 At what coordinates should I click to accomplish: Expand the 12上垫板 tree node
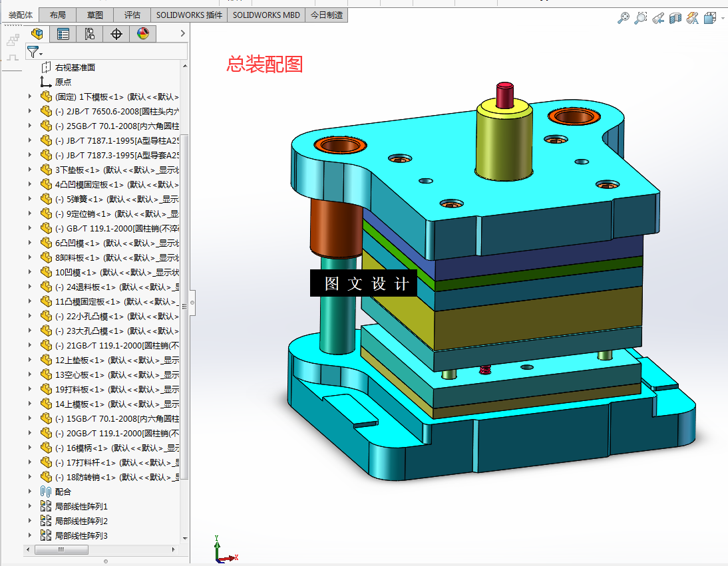(x=30, y=360)
